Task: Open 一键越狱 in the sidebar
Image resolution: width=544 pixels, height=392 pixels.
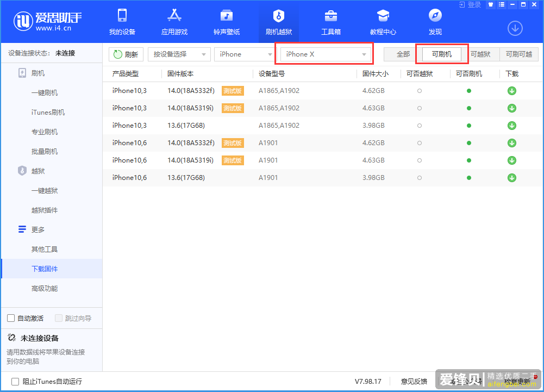Action: coord(45,191)
